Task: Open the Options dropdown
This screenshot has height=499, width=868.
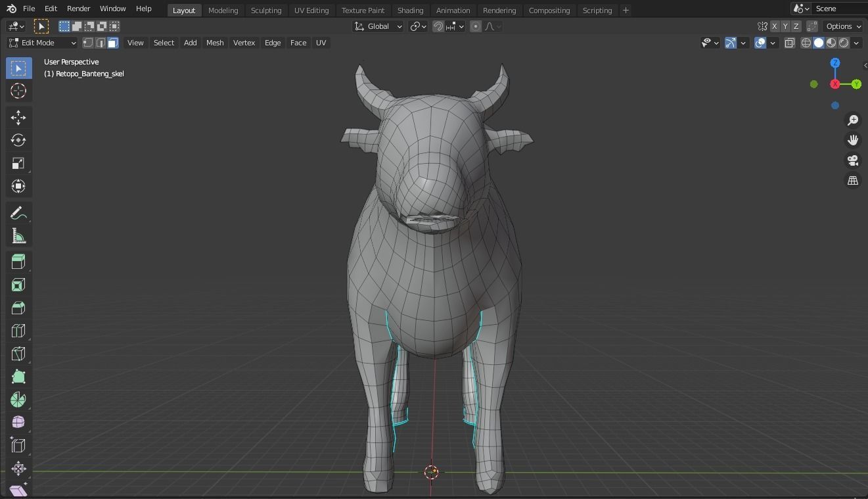Action: pos(843,26)
